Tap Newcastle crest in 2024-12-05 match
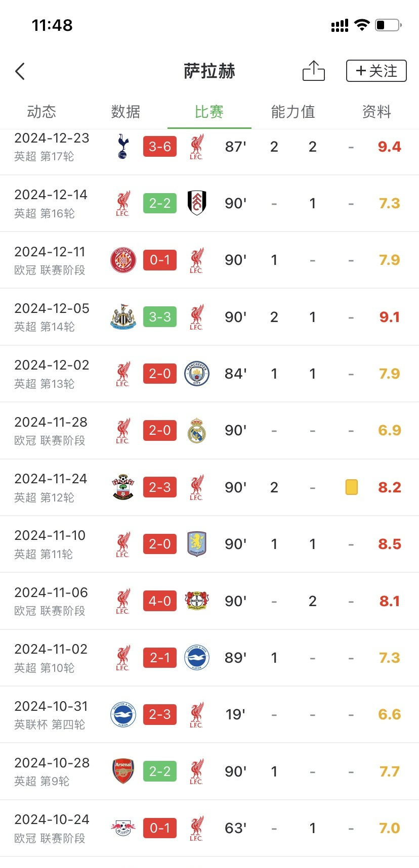Image resolution: width=419 pixels, height=868 pixels. click(123, 317)
